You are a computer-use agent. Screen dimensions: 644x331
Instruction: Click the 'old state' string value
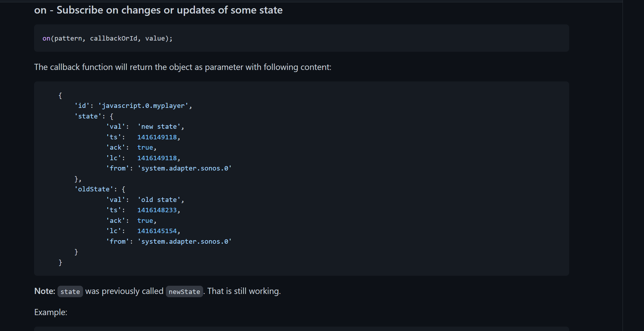click(159, 200)
